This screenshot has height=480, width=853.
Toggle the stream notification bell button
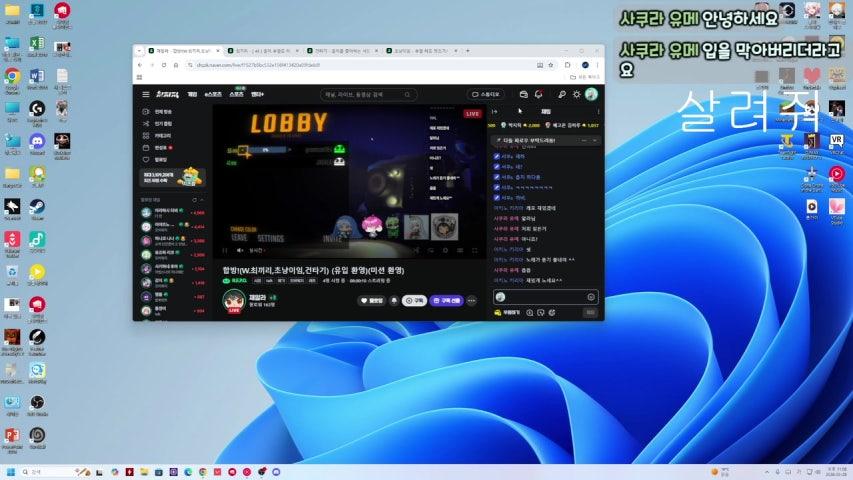[394, 300]
